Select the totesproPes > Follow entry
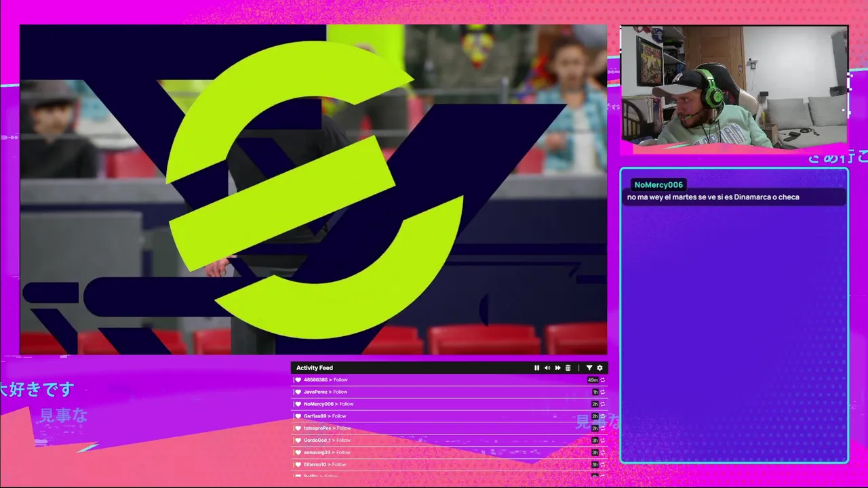Screen dimensions: 868x488 click(450, 428)
